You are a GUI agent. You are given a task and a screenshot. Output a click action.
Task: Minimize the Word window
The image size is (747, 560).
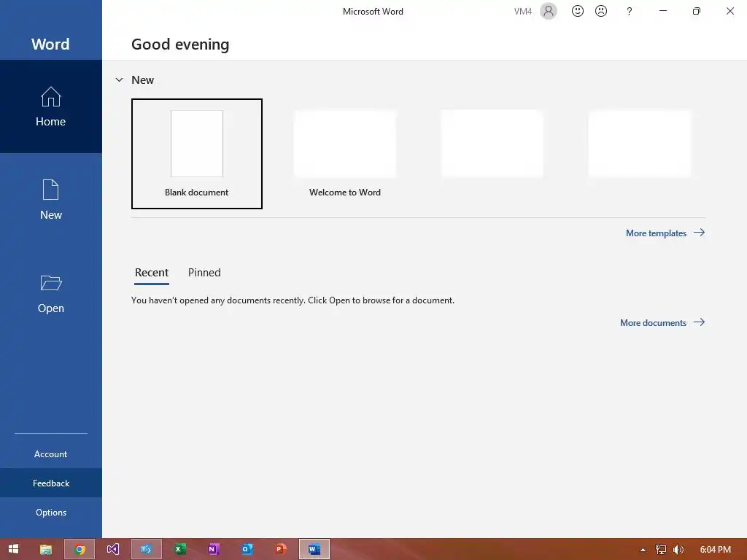[662, 11]
